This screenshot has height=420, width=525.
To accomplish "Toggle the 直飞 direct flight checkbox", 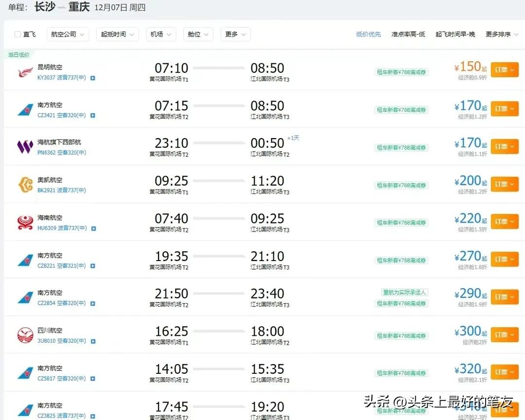I will [18, 35].
